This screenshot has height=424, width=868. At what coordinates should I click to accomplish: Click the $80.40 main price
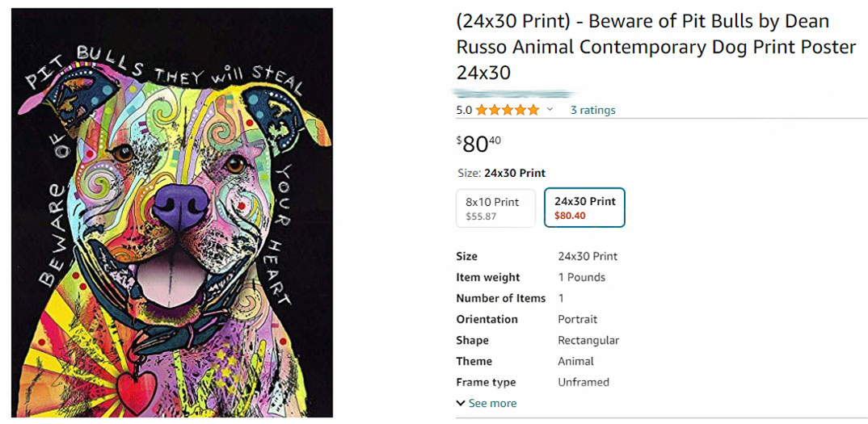[x=478, y=144]
